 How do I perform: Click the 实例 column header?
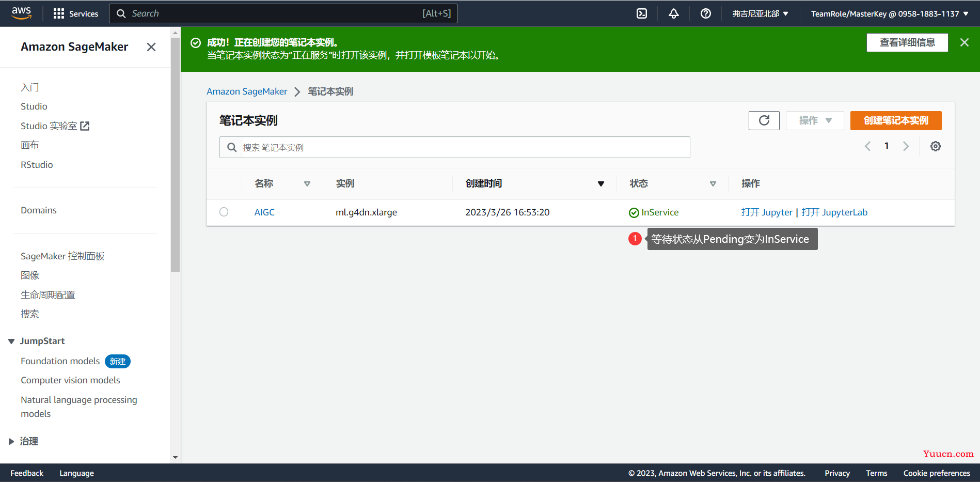(345, 183)
